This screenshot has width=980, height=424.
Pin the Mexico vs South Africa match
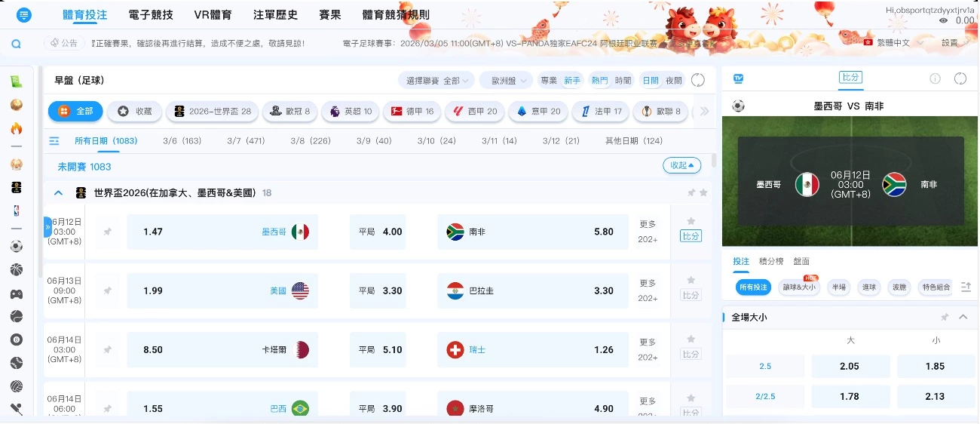tap(107, 232)
